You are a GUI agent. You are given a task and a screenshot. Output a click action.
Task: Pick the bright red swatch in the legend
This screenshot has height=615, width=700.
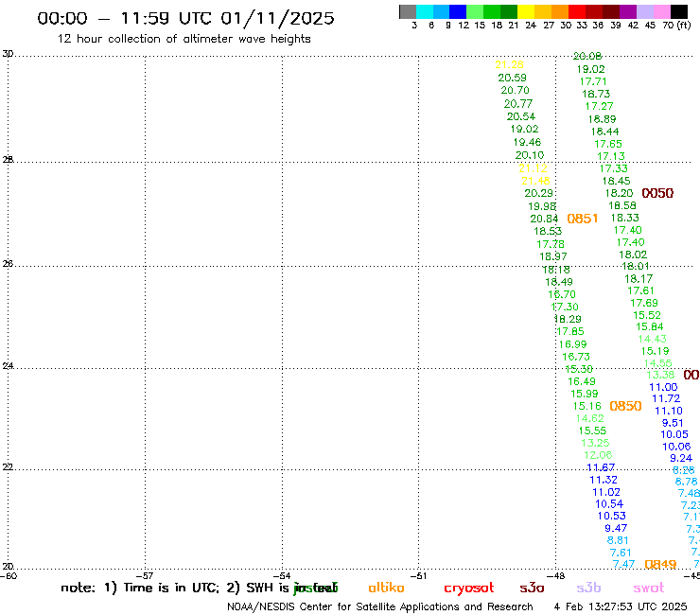[x=577, y=11]
